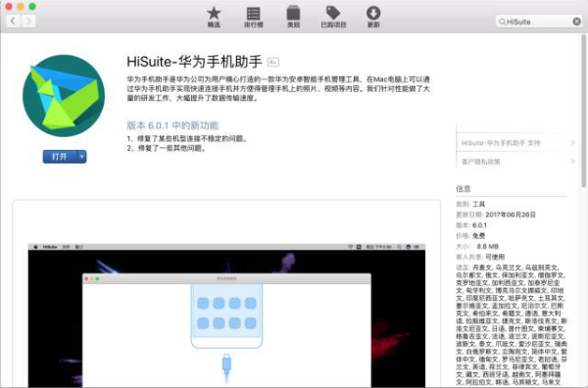Screen dimensions: 588x388
Task: Click the category value 工具
Action: click(x=478, y=205)
